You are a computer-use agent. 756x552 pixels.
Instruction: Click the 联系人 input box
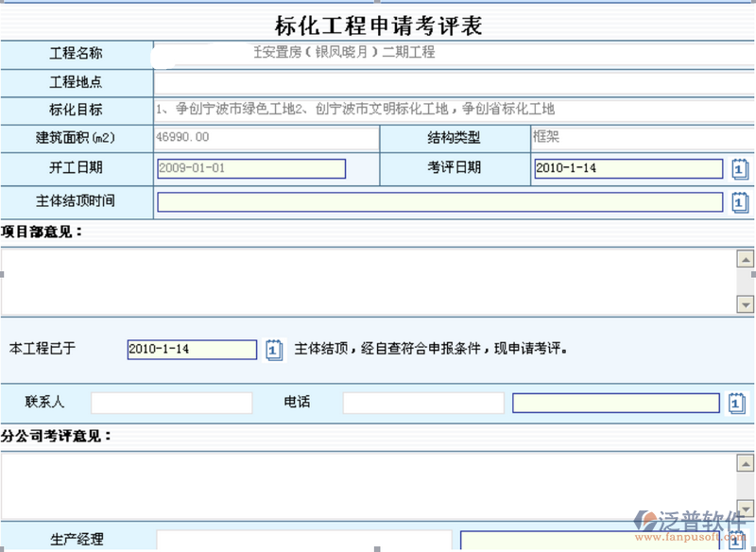point(172,403)
